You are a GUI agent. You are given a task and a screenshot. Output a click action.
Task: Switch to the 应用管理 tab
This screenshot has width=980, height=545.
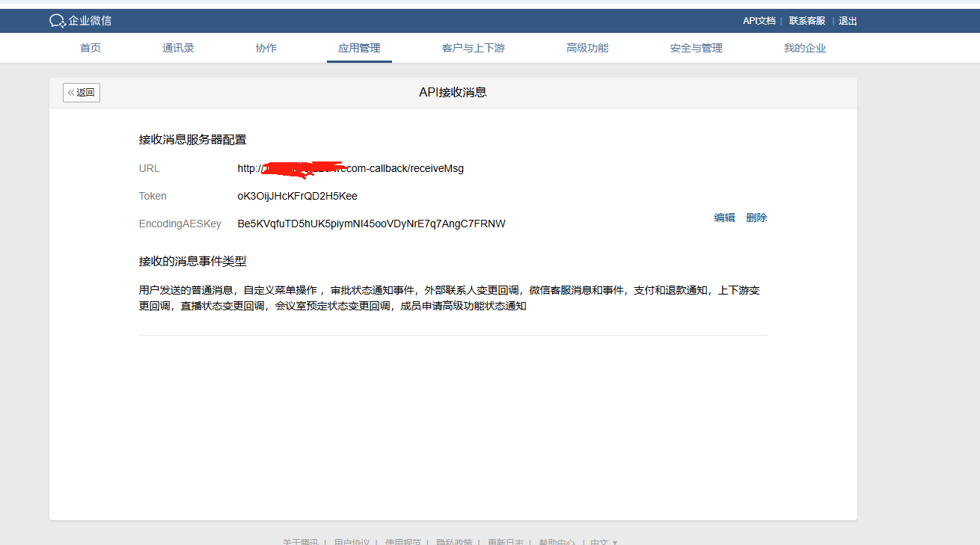click(359, 47)
